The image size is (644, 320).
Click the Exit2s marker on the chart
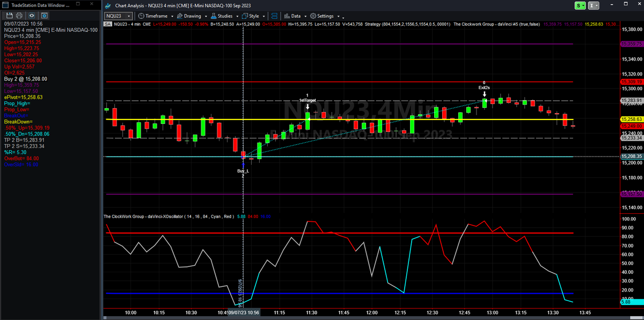tap(484, 86)
